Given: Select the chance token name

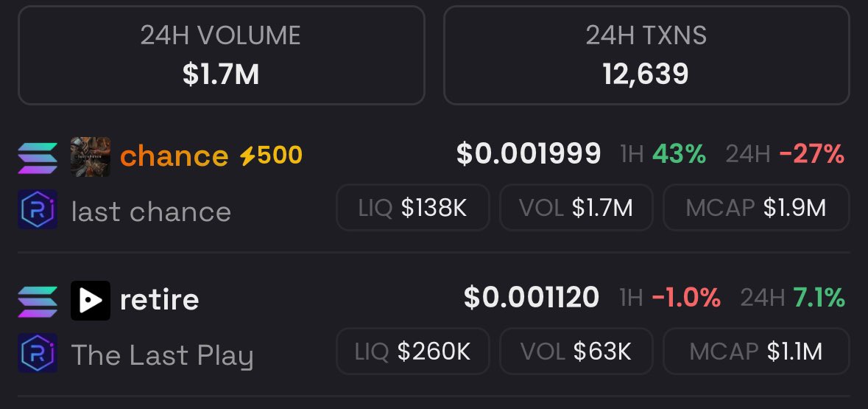Looking at the screenshot, I should tap(174, 156).
